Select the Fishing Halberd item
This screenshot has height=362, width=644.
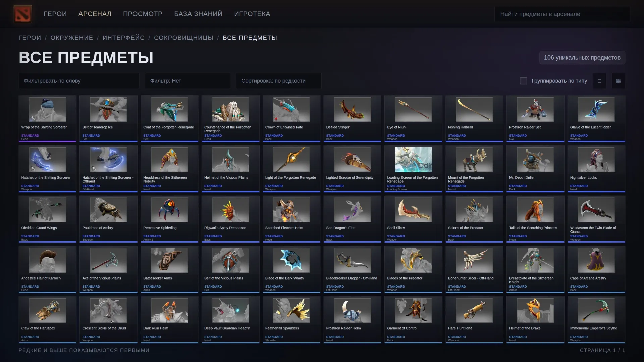tap(474, 119)
